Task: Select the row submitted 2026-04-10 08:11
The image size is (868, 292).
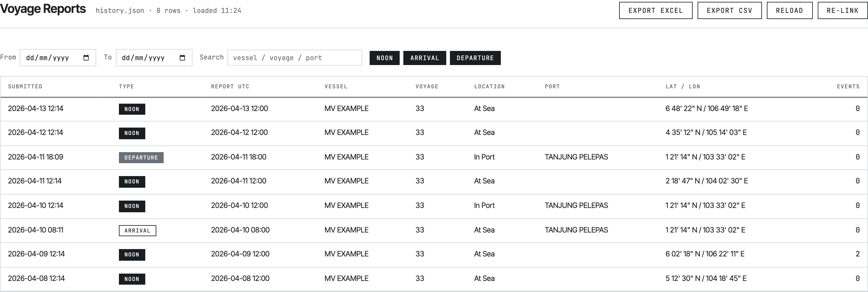Action: 434,230
